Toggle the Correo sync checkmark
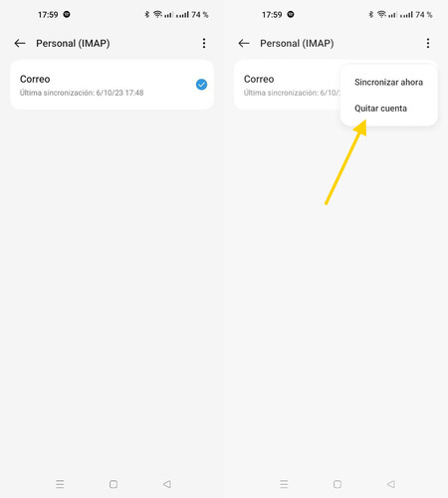Screen dimensions: 448x498 tap(201, 85)
